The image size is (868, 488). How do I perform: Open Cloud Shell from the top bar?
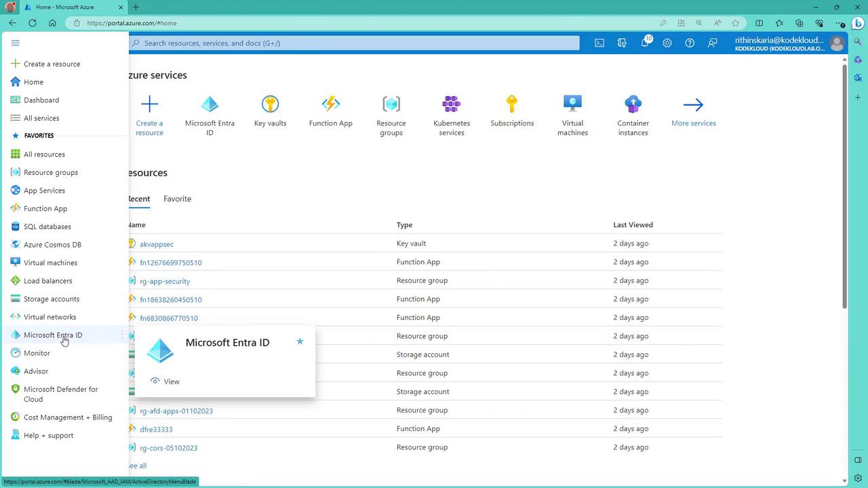coord(599,43)
